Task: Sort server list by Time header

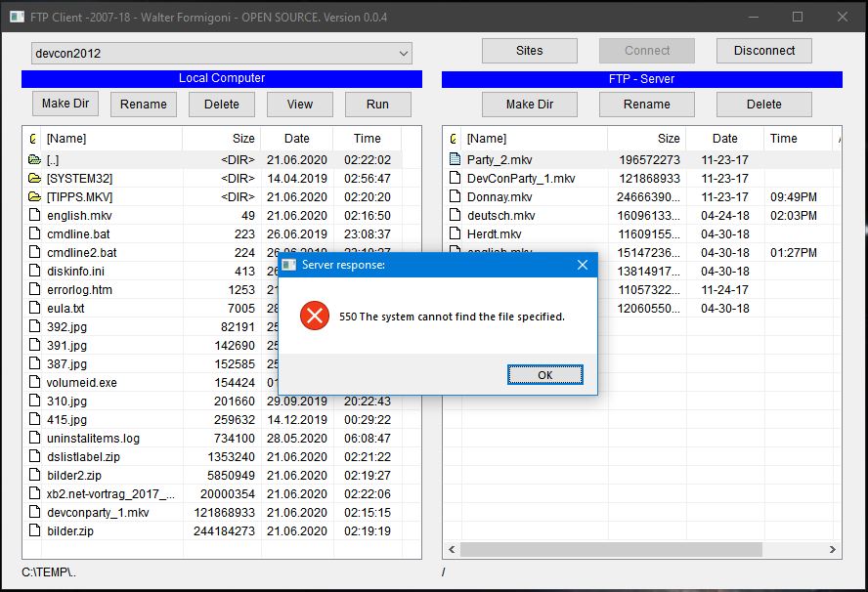Action: (x=799, y=139)
